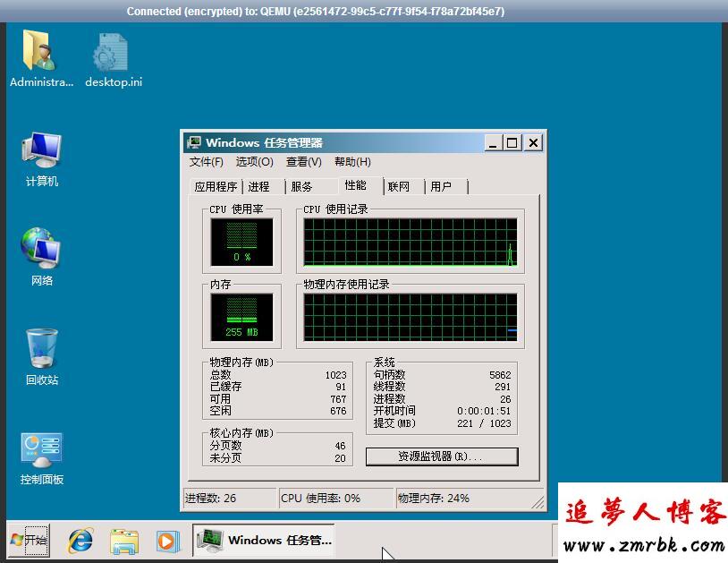Click the 可用 value 767
This screenshot has height=563, width=728.
point(338,399)
